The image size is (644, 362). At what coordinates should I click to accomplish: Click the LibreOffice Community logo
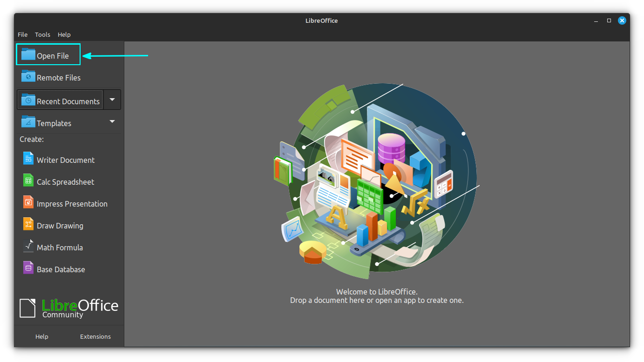tap(69, 308)
